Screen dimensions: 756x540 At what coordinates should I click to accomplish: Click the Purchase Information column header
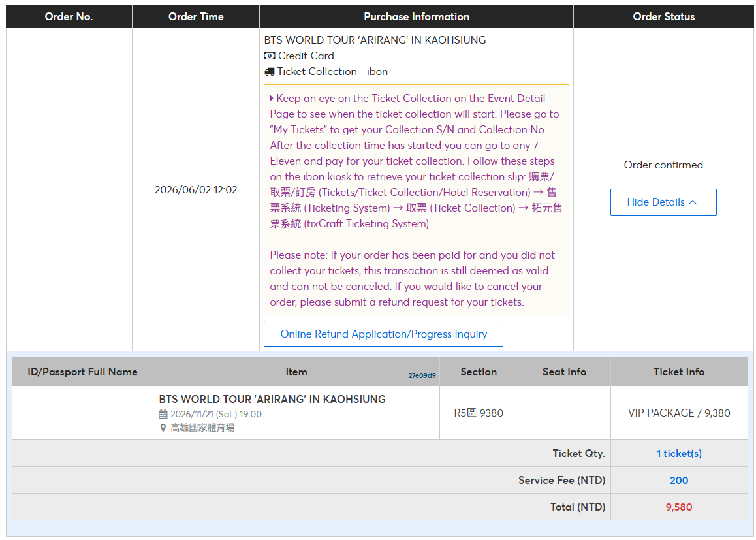tap(417, 16)
